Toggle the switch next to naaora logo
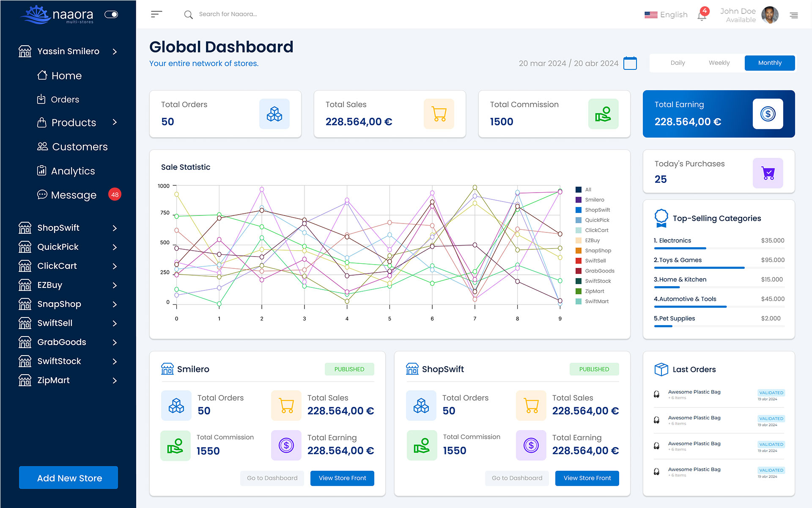812x508 pixels. [x=111, y=14]
